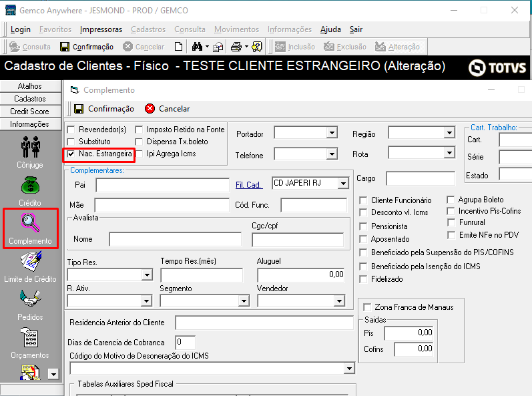
Task: Open the Complemento magnifier icon
Action: pyautogui.click(x=30, y=223)
